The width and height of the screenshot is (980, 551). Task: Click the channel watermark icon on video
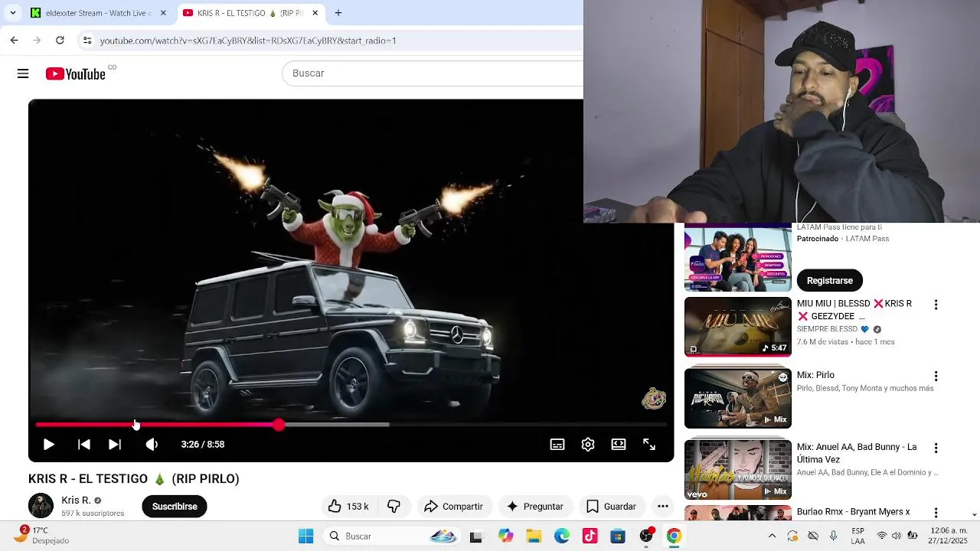[x=654, y=399]
